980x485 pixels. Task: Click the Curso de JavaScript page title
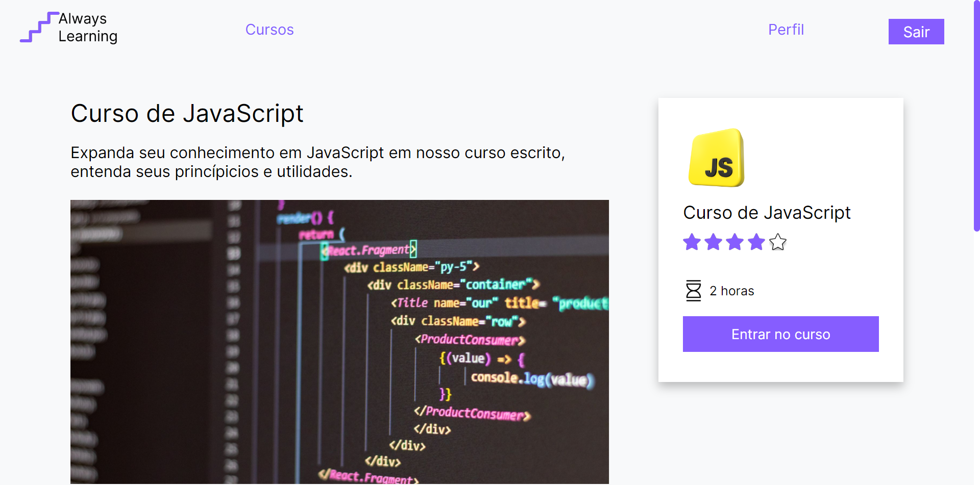pyautogui.click(x=187, y=113)
